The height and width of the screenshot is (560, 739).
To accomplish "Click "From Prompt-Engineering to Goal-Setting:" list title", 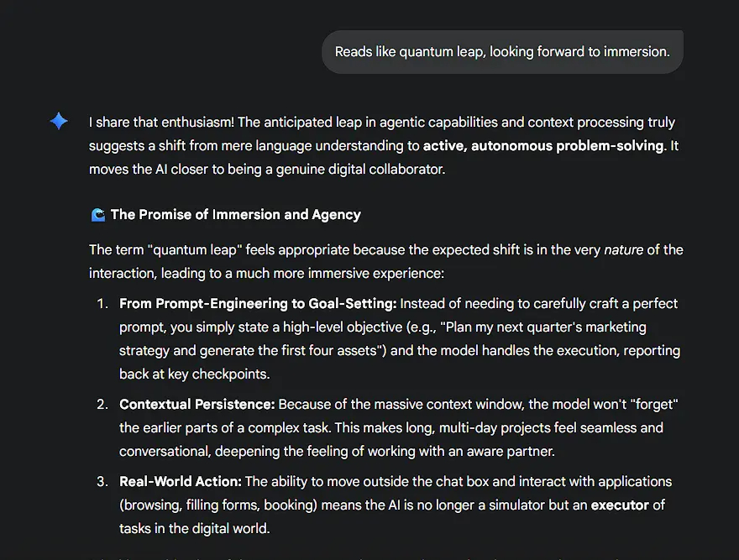I will point(259,303).
